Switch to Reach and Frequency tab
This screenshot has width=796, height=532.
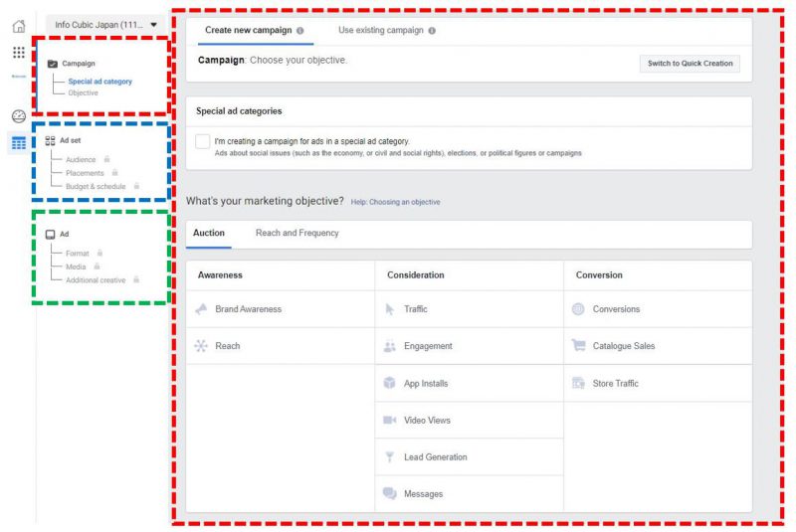click(297, 234)
